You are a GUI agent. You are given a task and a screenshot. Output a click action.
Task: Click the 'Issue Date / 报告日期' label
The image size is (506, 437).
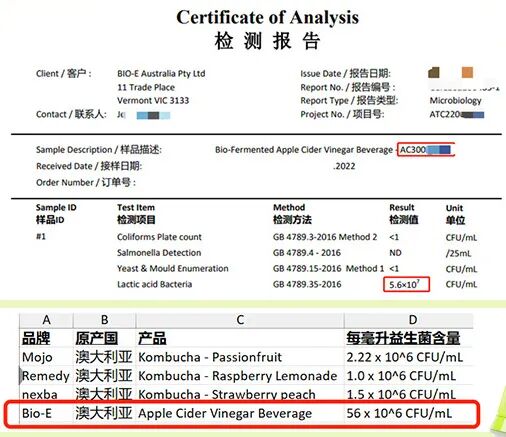(x=346, y=74)
